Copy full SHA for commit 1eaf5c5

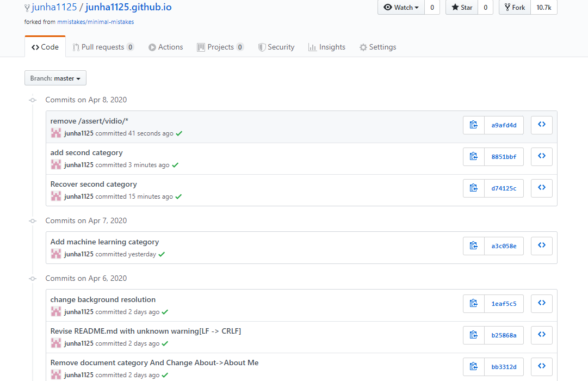tap(474, 304)
